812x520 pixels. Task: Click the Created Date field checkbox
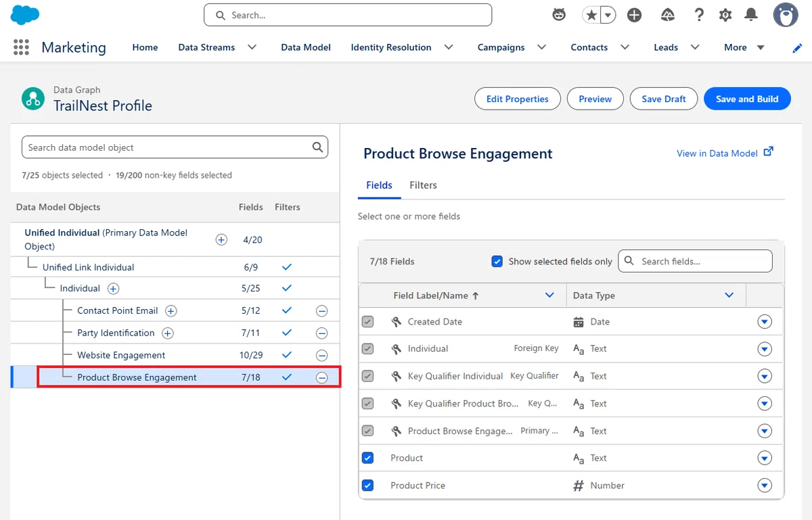pyautogui.click(x=367, y=322)
